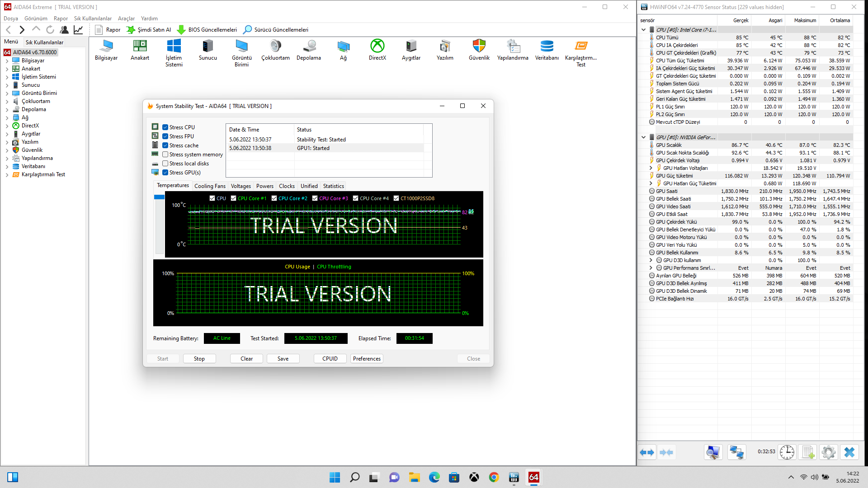Click BIOS Güncellemeleri green arrow icon
868x488 pixels.
point(181,30)
